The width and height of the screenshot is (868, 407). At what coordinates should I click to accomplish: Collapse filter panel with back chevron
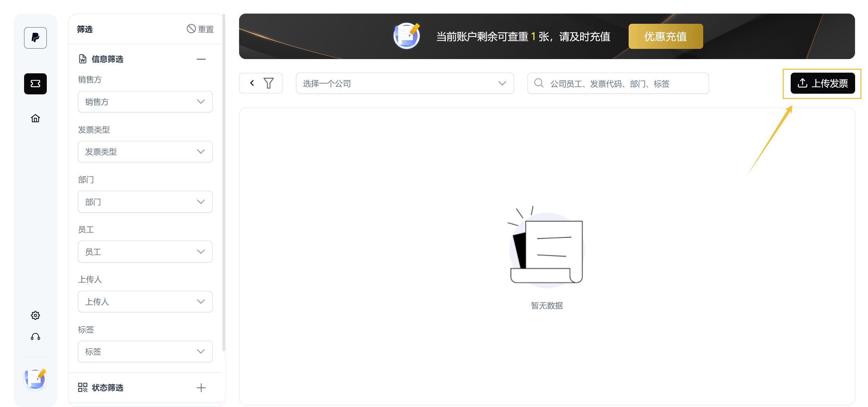(x=252, y=83)
